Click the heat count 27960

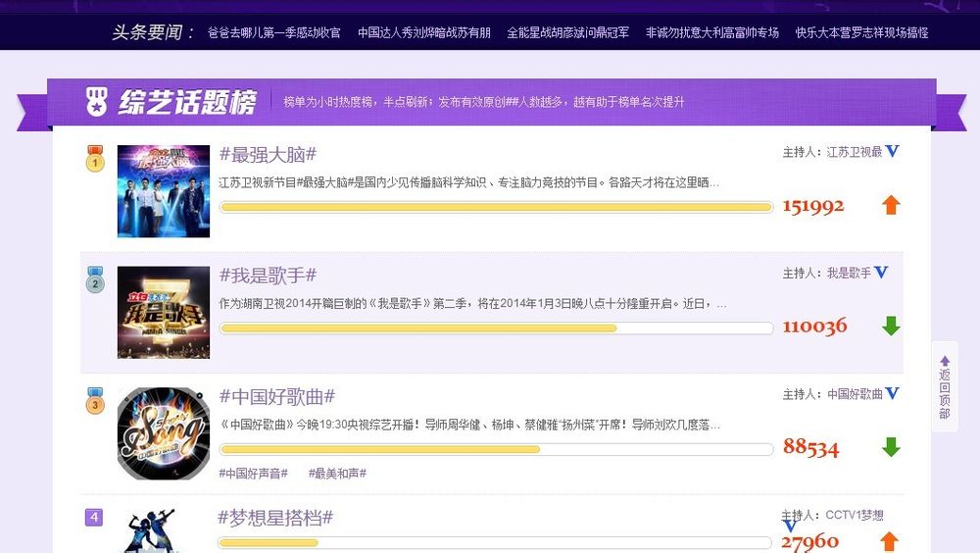click(810, 542)
